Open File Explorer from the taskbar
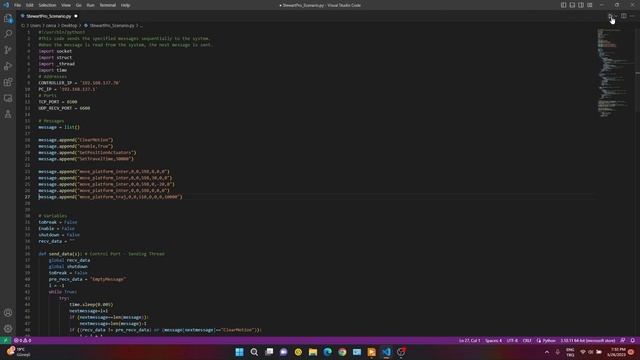The width and height of the screenshot is (640, 360). point(313,352)
